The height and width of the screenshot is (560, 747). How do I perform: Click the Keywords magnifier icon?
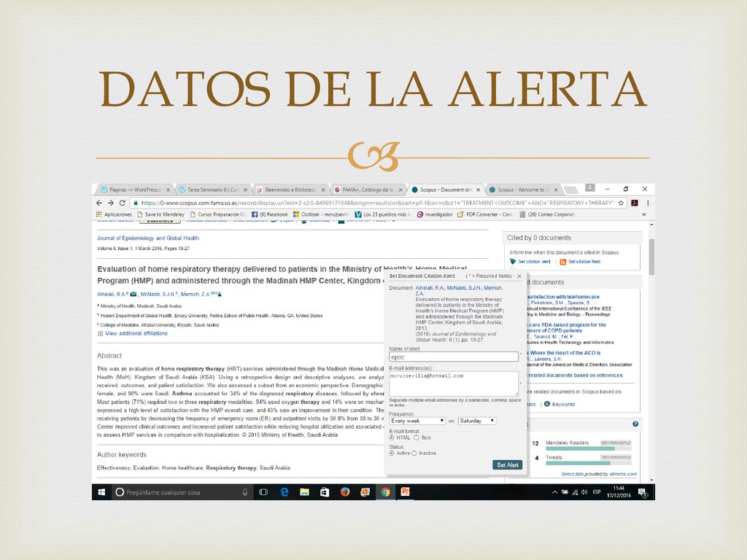click(x=547, y=404)
